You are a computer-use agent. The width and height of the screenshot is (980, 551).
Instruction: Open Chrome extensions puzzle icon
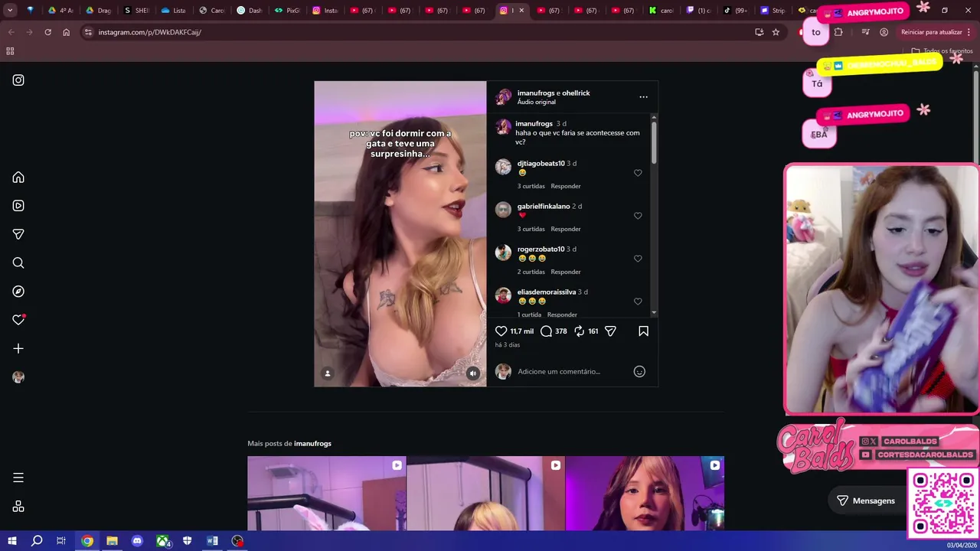[x=838, y=32]
